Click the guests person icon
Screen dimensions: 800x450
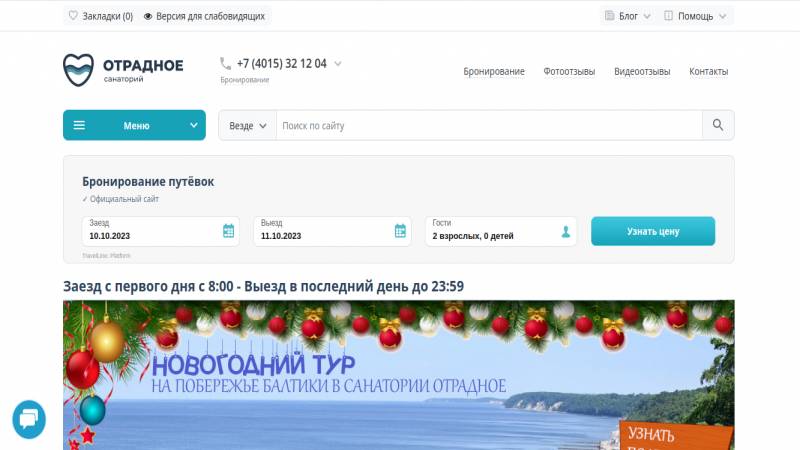point(566,232)
